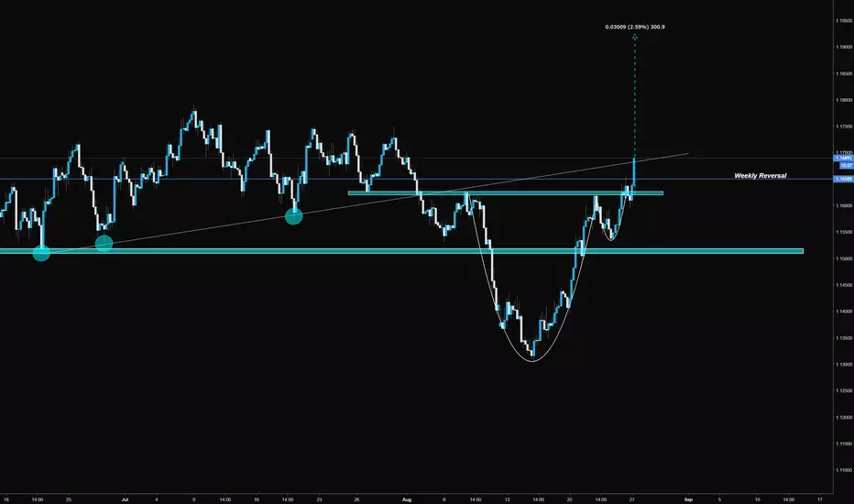Click the 1.18500 price axis label
The width and height of the screenshot is (854, 504).
pos(844,73)
